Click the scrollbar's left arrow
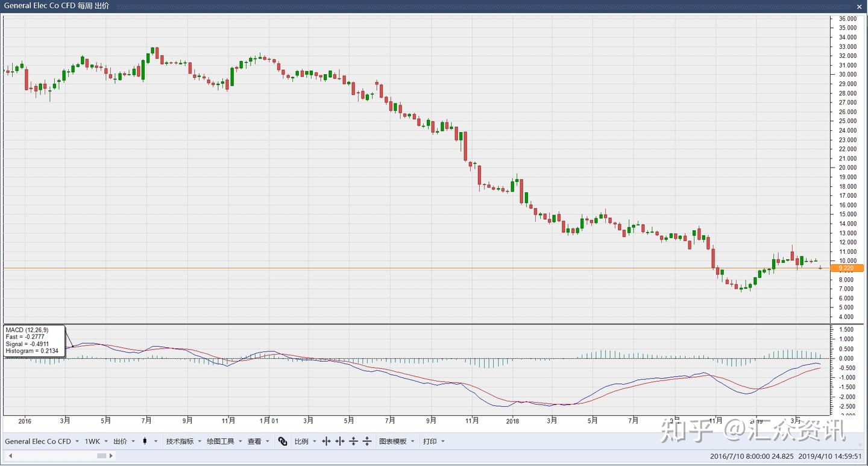This screenshot has height=466, width=868. pyautogui.click(x=10, y=456)
